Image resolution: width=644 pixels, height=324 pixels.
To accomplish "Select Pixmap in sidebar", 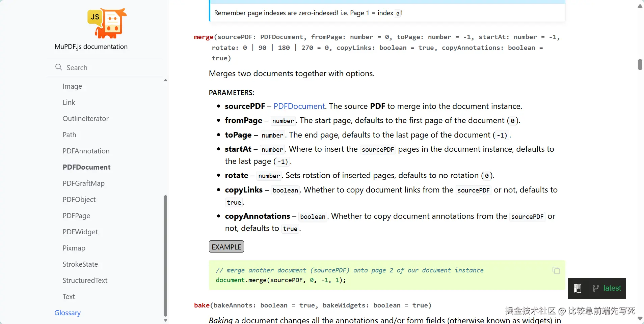I will click(x=74, y=248).
